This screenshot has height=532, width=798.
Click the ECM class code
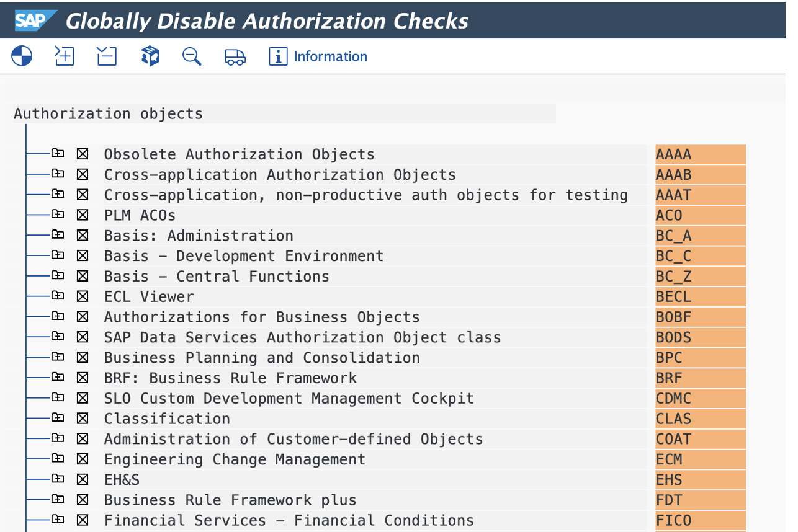point(701,459)
